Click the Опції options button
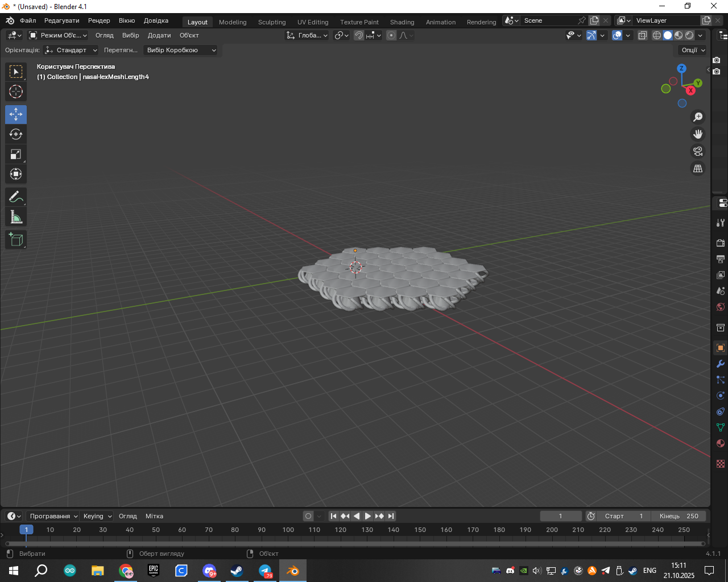 693,50
